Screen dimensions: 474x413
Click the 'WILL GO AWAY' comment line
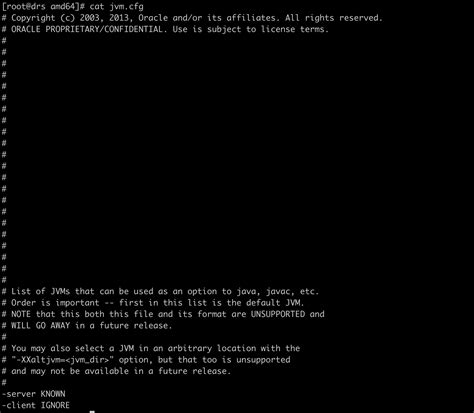tap(87, 325)
